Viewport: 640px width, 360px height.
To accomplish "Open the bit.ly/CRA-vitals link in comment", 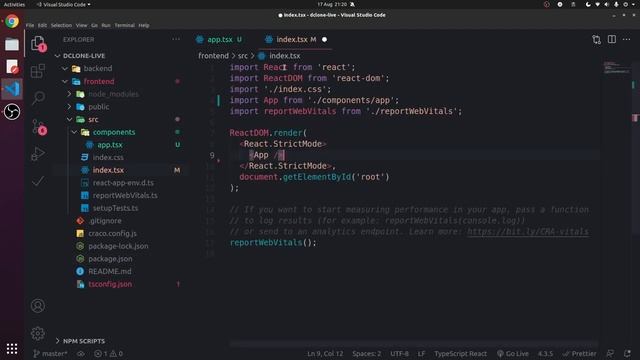I will click(x=527, y=231).
